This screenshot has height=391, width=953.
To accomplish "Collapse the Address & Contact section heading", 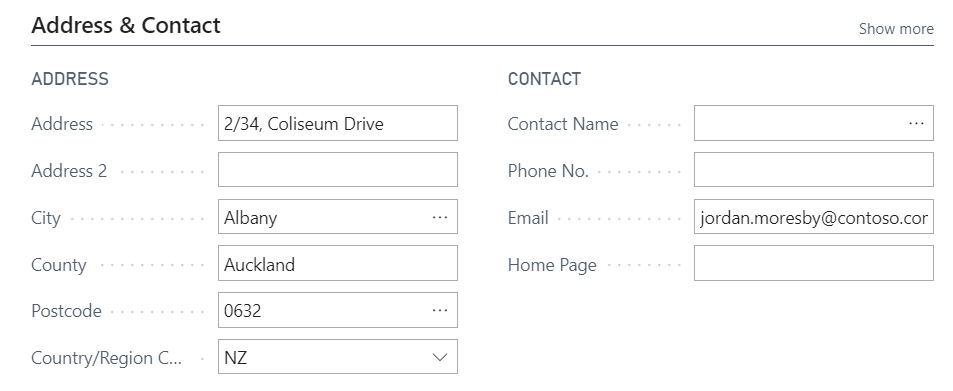I will (126, 26).
